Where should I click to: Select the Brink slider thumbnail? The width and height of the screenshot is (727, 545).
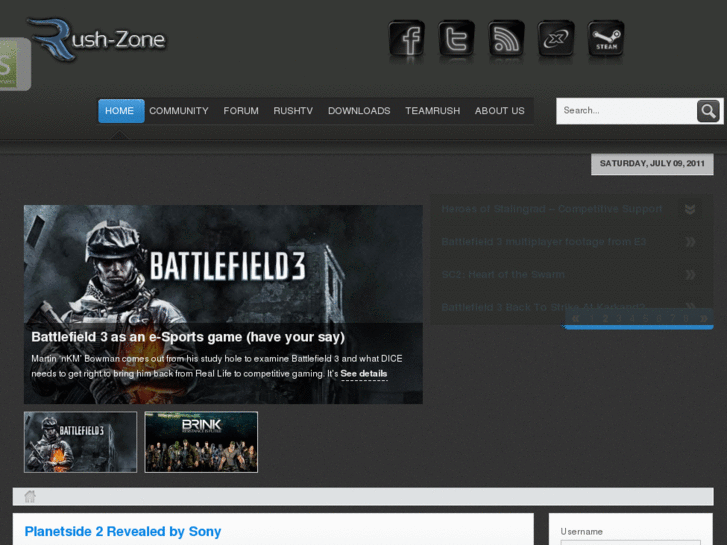click(x=201, y=442)
